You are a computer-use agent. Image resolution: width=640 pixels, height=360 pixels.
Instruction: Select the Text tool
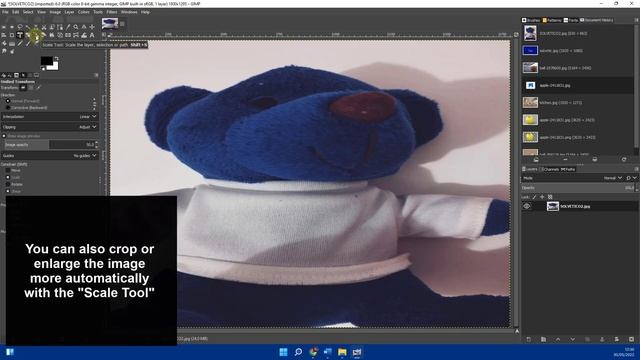(x=92, y=35)
